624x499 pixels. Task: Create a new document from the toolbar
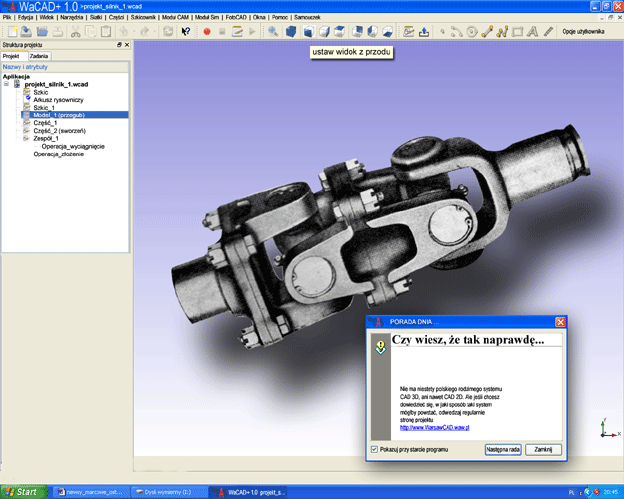12,31
